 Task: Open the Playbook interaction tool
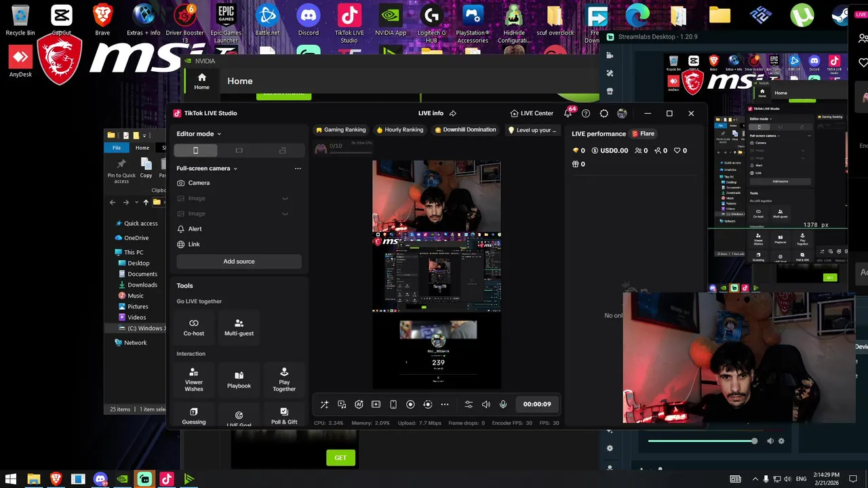tap(239, 380)
